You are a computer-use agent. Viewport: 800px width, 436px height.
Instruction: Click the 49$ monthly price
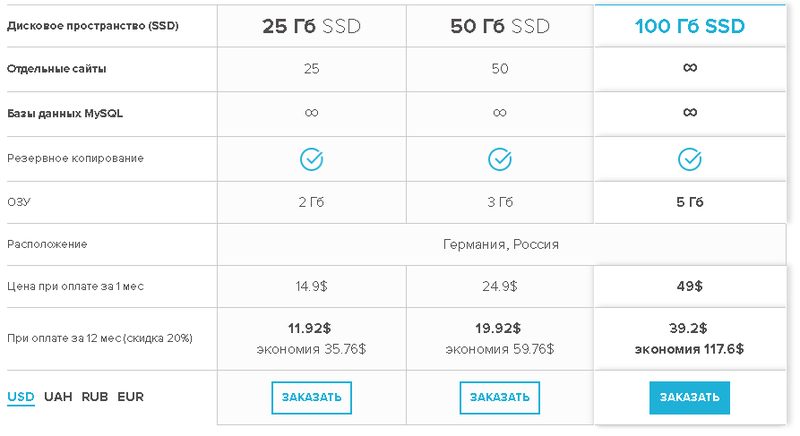[x=689, y=286]
